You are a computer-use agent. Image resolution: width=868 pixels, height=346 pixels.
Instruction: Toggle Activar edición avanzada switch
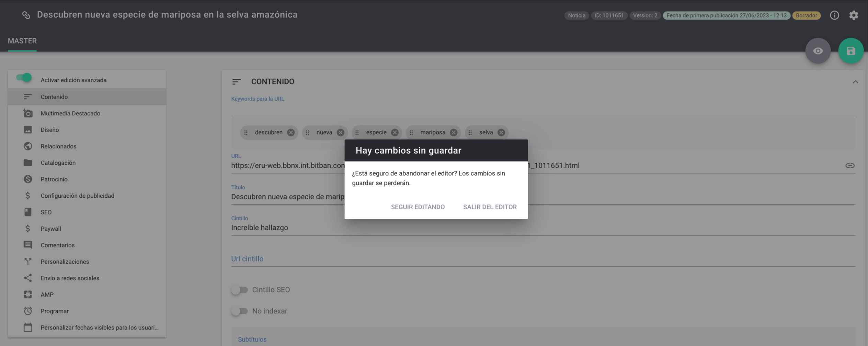point(24,78)
